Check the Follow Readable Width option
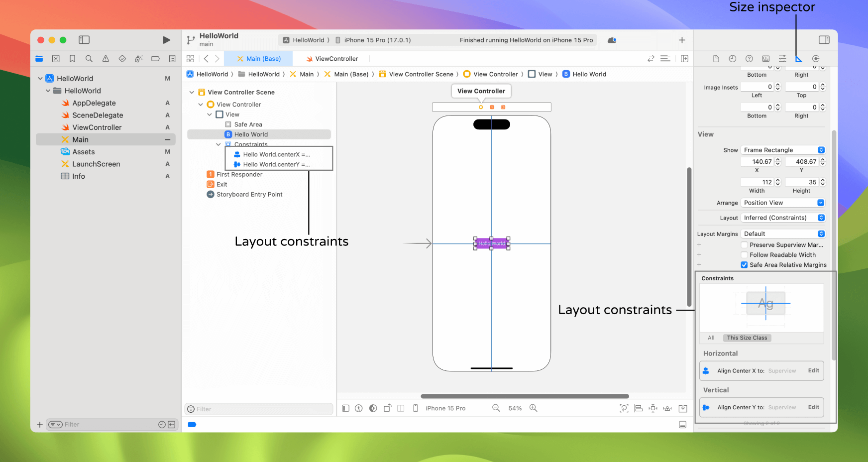This screenshot has width=868, height=462. [744, 255]
